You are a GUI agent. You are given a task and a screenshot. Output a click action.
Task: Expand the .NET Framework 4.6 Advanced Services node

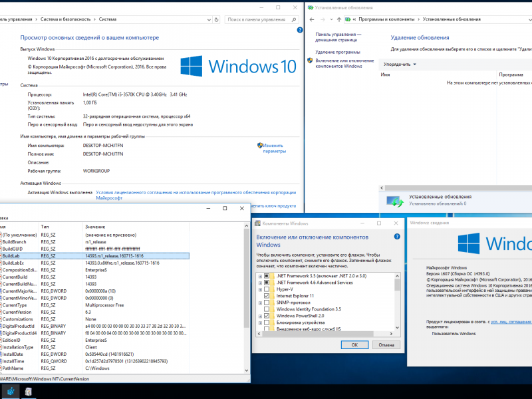tap(260, 283)
